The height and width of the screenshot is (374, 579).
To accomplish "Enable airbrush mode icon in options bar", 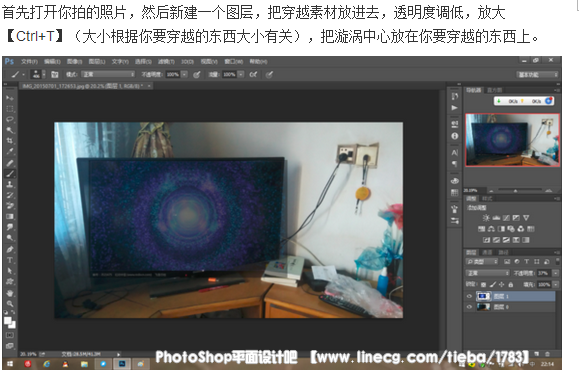I will pos(253,75).
